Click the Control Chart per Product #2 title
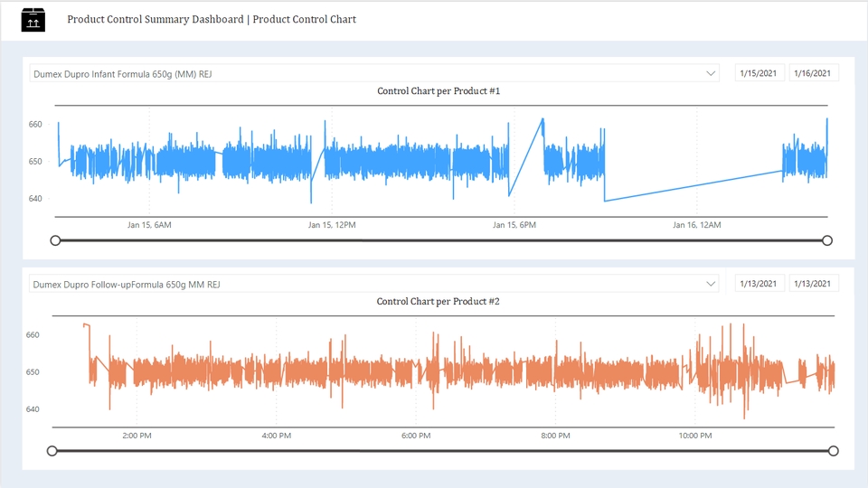 pos(439,302)
